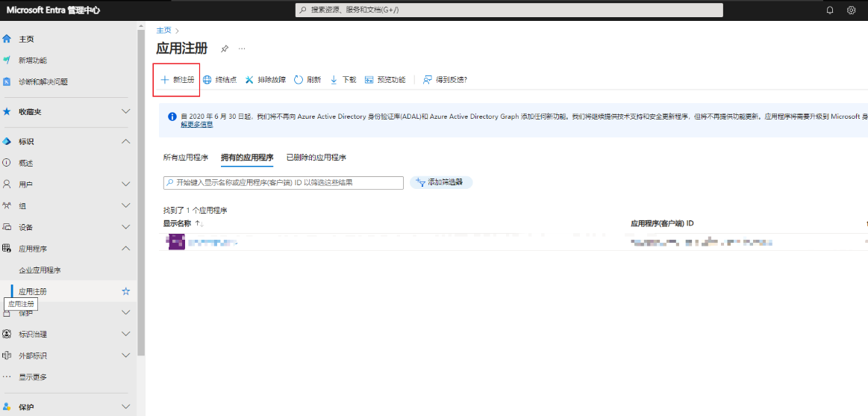Click the Microsoft Entra 管理中心 title

tap(54, 10)
